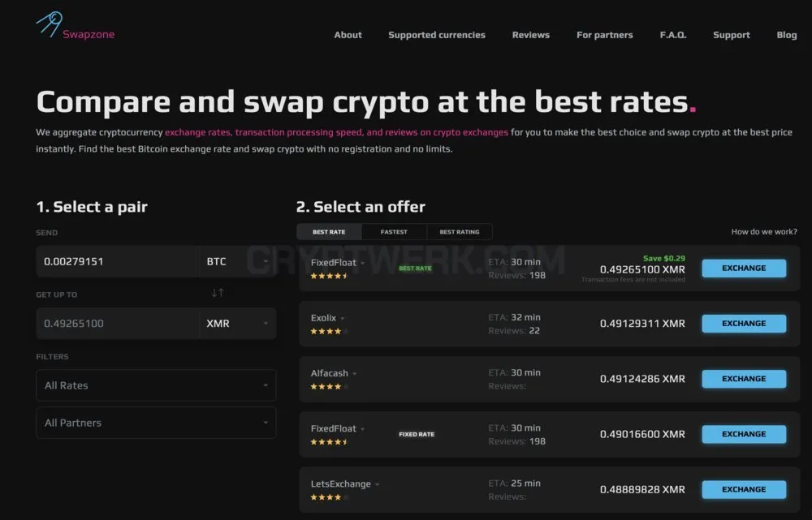812x520 pixels.
Task: Open the How do we work link
Action: tap(764, 232)
